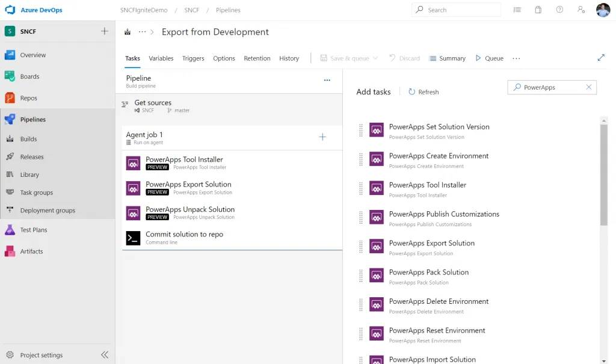Click Refresh in Add tasks panel
Screen dimensions: 616x364
(423, 91)
